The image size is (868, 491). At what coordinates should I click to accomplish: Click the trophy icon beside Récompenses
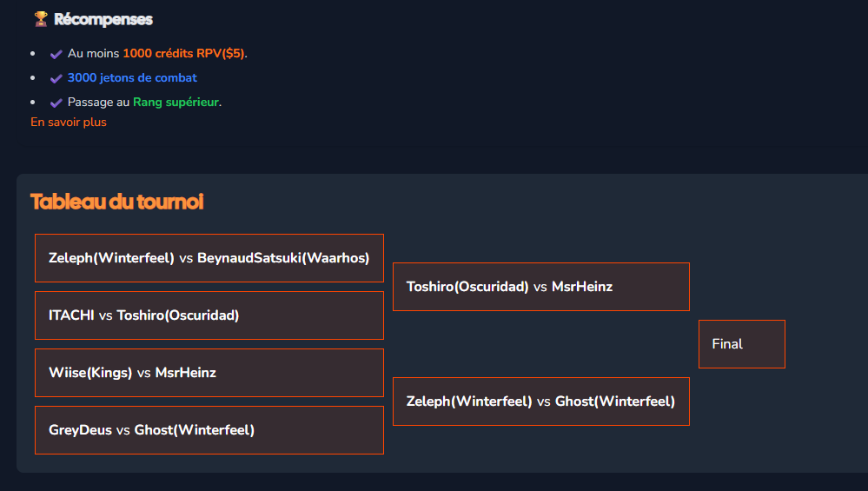point(41,18)
